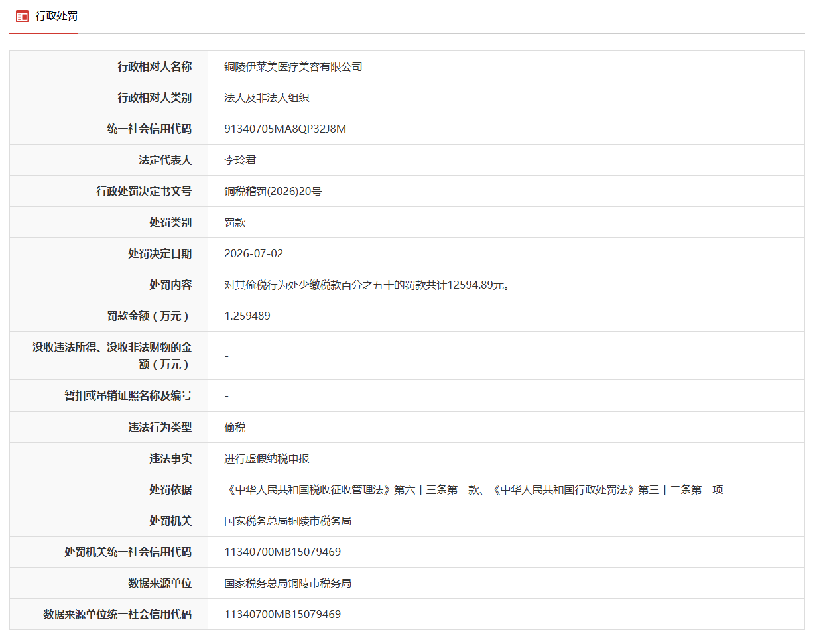Image resolution: width=815 pixels, height=644 pixels.
Task: Click the 数据来源单位统一社会信用代码 label
Action: pyautogui.click(x=117, y=614)
